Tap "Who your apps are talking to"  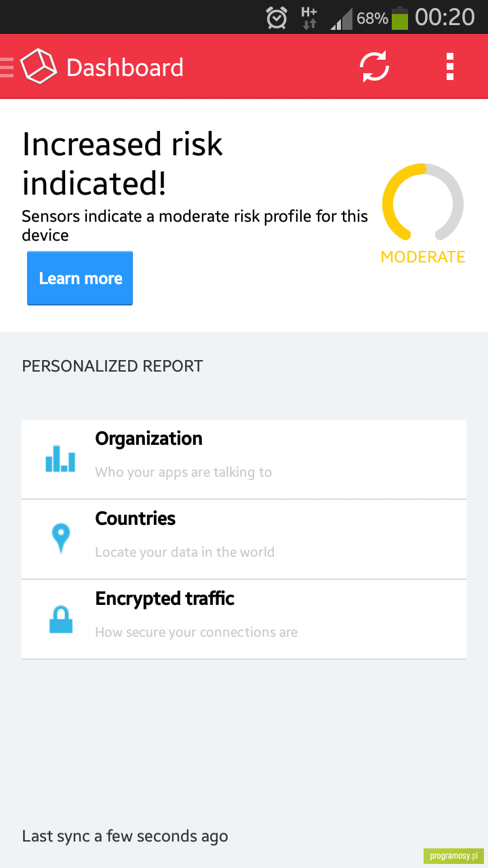[184, 472]
